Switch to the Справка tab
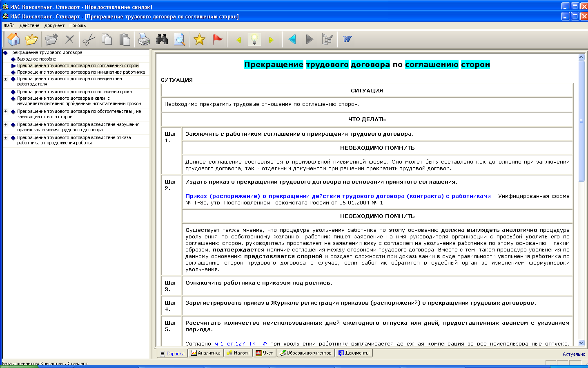 click(x=172, y=354)
